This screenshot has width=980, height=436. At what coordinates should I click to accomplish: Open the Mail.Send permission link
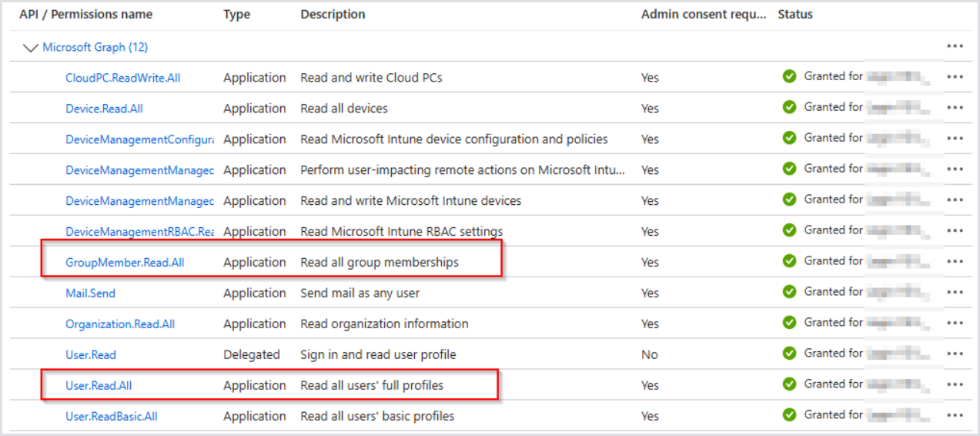click(x=90, y=293)
